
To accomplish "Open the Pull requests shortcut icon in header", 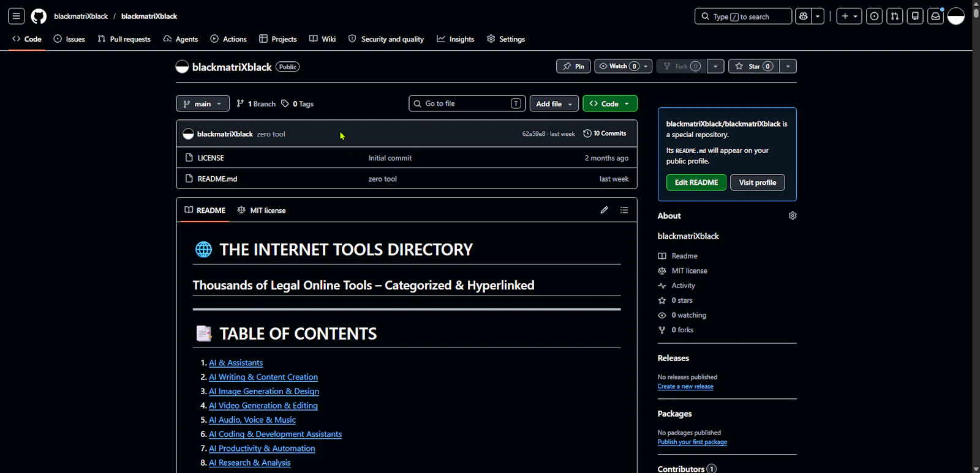I will pos(895,17).
